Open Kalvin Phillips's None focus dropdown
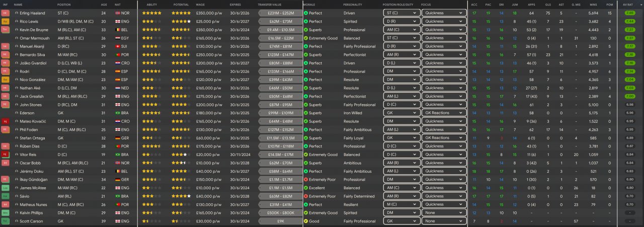Image resolution: width=644 pixels, height=227 pixels. (444, 212)
